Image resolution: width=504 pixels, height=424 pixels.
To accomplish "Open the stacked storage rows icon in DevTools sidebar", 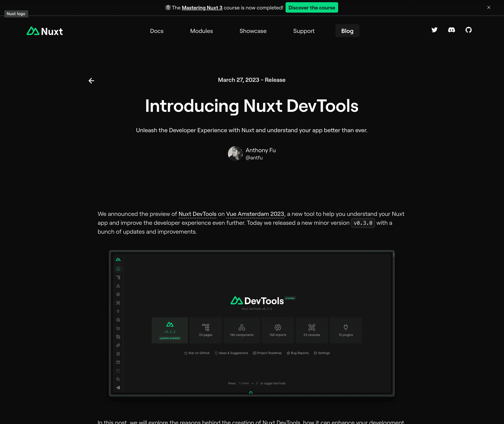I will coord(118,354).
